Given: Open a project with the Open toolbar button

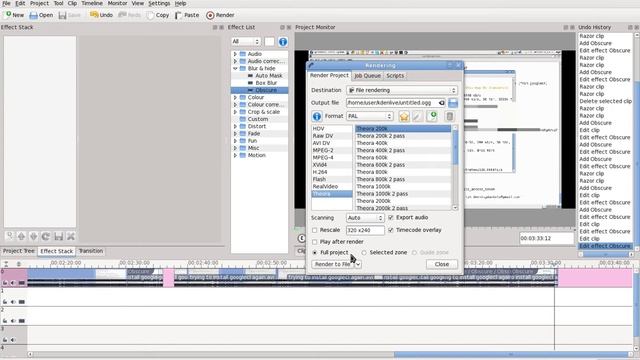Looking at the screenshot, I should (x=41, y=15).
